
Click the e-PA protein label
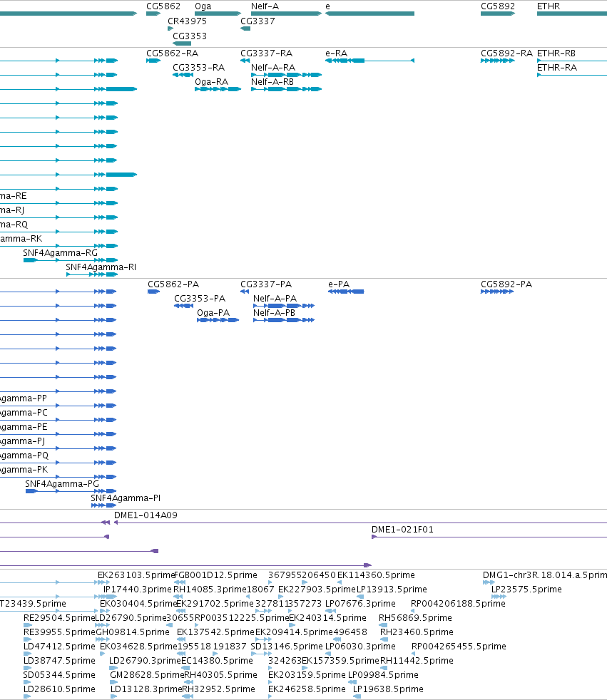(x=339, y=284)
